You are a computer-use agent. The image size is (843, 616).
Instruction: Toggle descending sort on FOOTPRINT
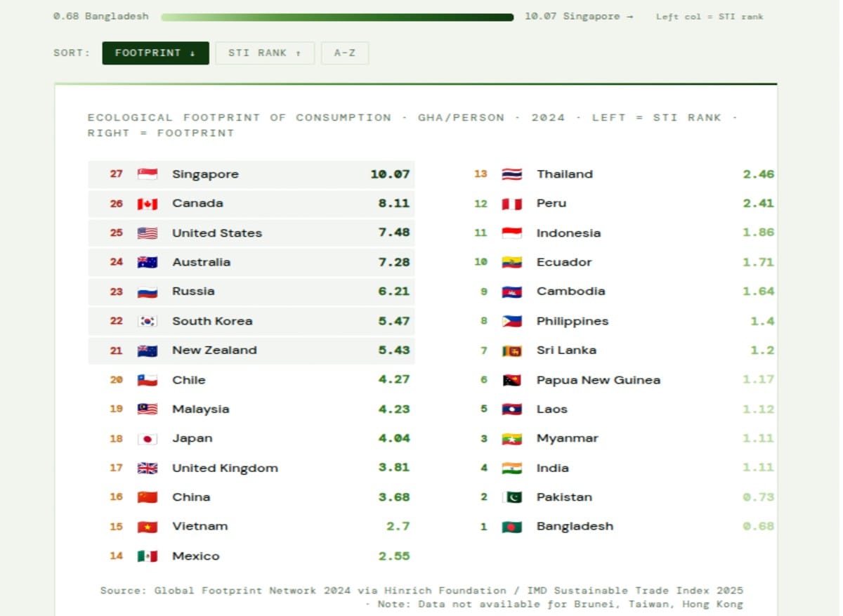point(155,53)
